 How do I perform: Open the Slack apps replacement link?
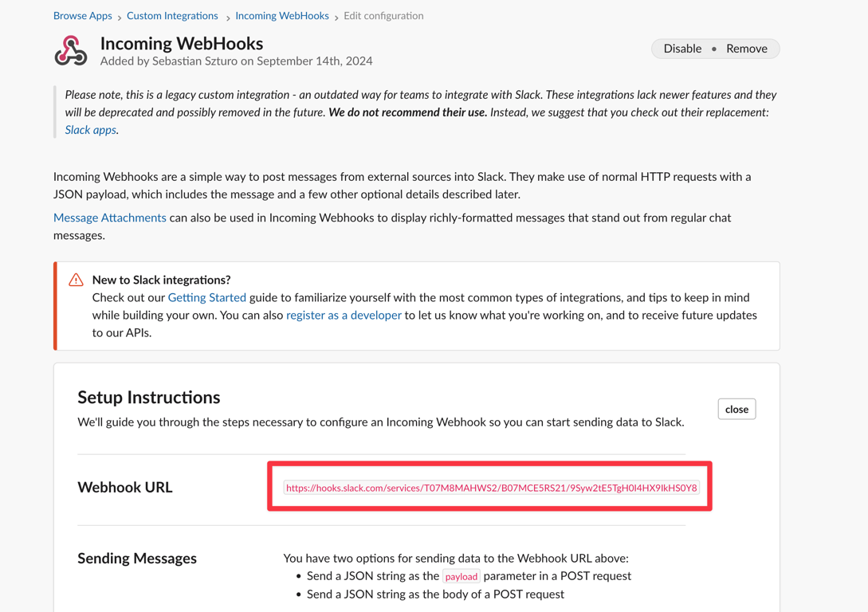pos(91,130)
